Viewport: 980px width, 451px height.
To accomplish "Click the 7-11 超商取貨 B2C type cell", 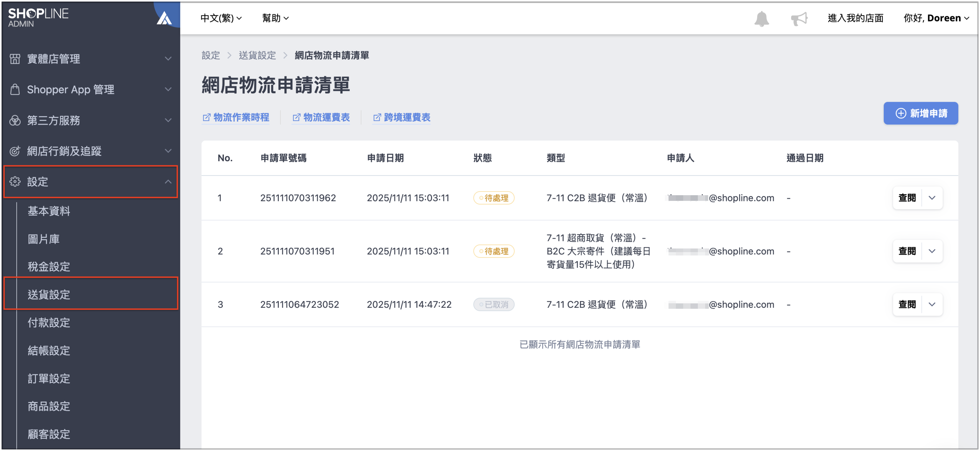I will [598, 251].
